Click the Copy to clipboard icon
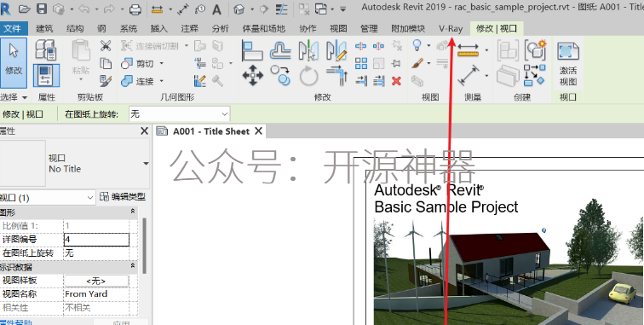Viewport: 644px width, 325px height. coord(106,63)
